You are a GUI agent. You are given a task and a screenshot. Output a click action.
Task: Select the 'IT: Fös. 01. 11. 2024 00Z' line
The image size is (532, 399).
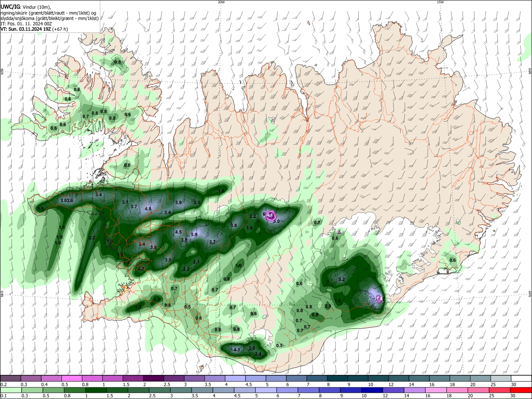[26, 24]
